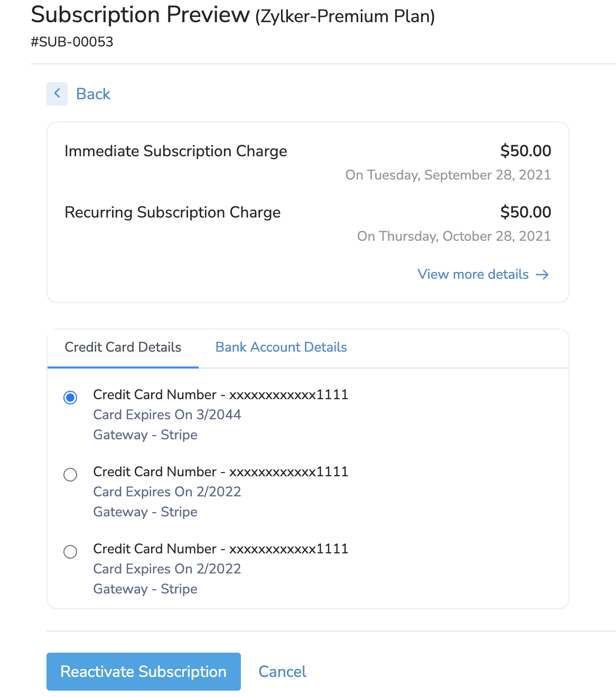This screenshot has width=616, height=697.
Task: Click the immediate charge $50.00 amount
Action: pos(525,151)
